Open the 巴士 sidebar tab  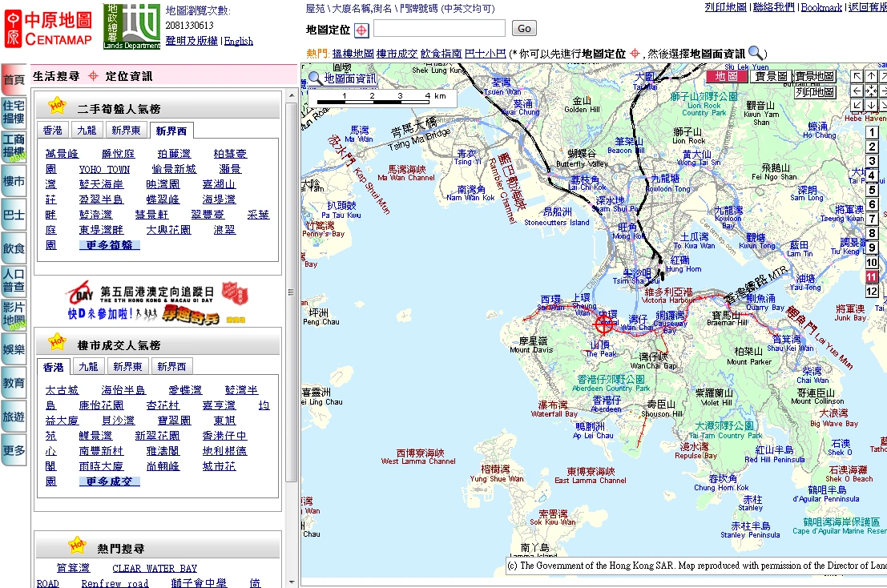click(x=14, y=215)
